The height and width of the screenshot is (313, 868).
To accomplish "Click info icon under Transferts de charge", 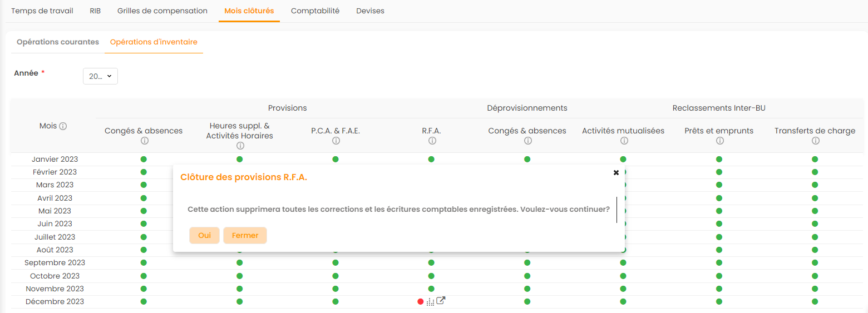I will 815,141.
